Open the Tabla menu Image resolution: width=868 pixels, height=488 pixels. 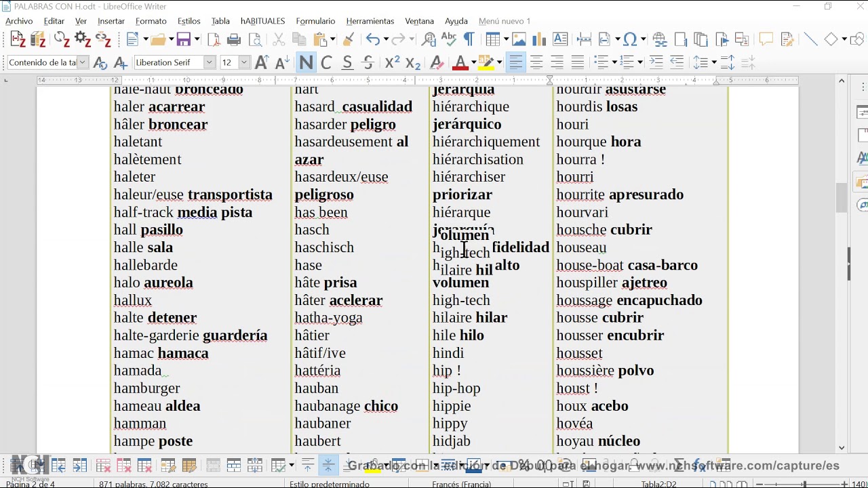click(x=220, y=21)
